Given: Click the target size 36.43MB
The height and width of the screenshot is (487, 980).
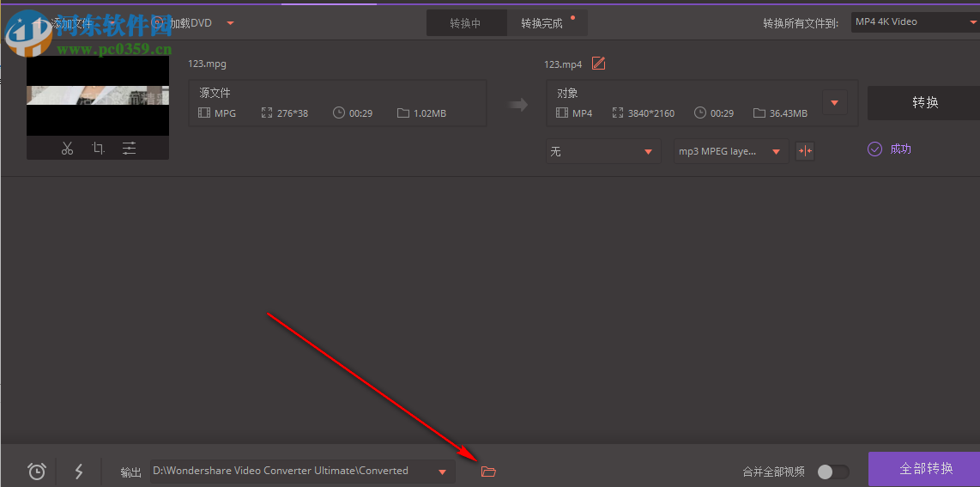Looking at the screenshot, I should (x=788, y=113).
